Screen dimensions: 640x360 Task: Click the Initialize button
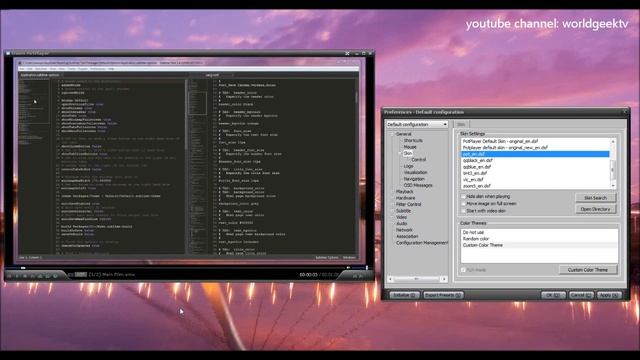404,295
